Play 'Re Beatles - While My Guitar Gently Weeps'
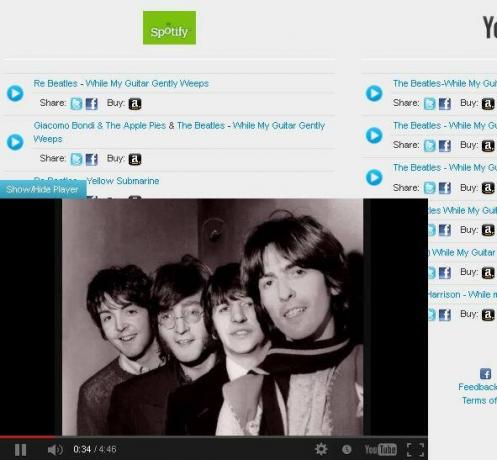The height and width of the screenshot is (460, 497). (15, 93)
